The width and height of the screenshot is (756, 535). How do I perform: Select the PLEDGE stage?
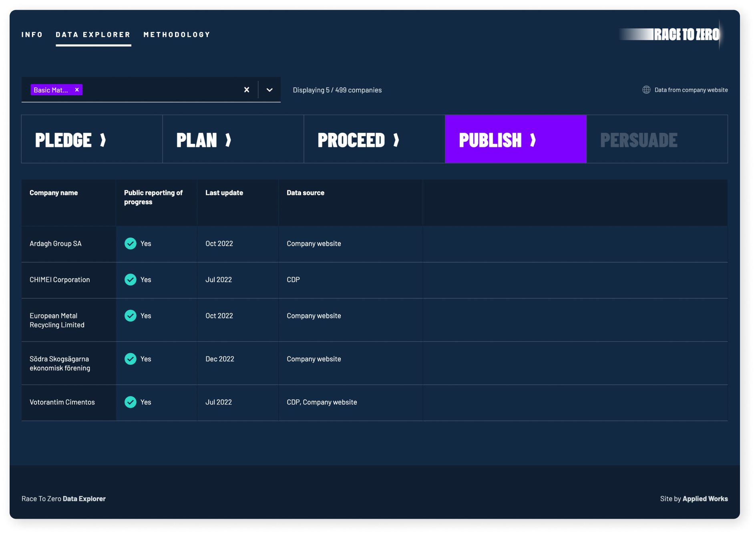[x=92, y=139]
